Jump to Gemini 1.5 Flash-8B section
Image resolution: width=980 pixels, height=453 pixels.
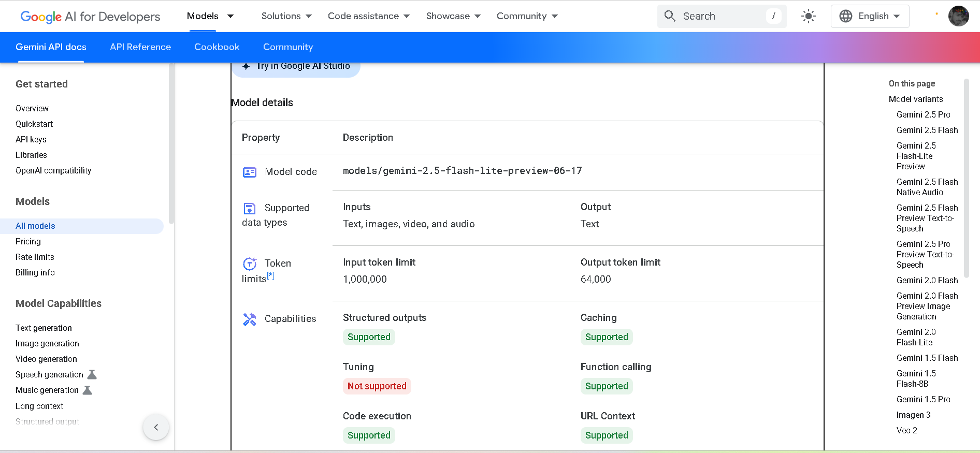pyautogui.click(x=916, y=378)
